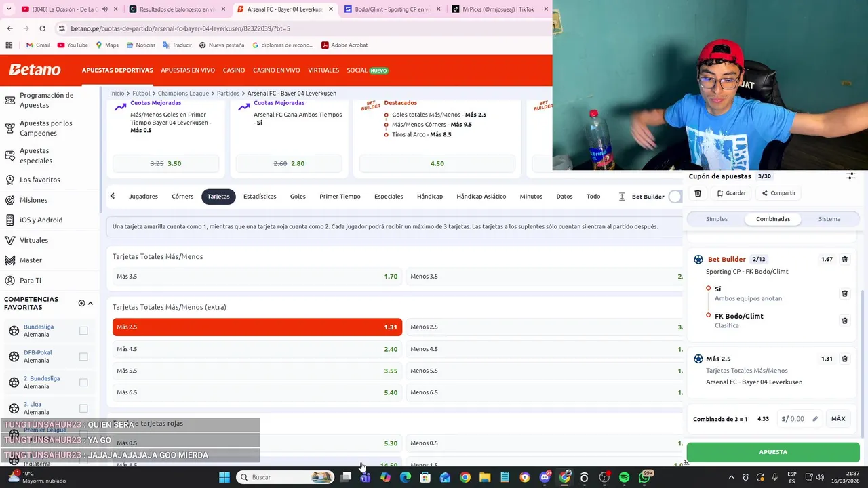Select Más 6.5 tarjetas at 5.40
Viewport: 868px width, 488px height.
click(x=257, y=392)
